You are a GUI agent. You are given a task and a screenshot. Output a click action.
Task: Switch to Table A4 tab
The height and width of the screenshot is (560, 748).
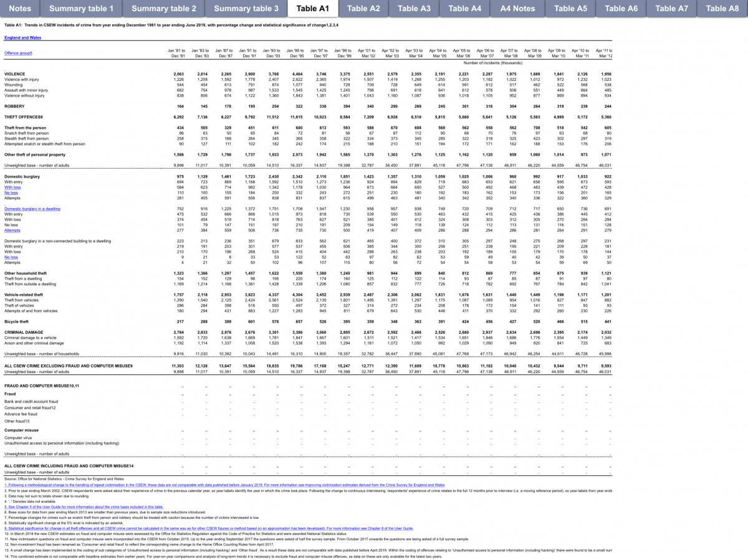(x=464, y=9)
